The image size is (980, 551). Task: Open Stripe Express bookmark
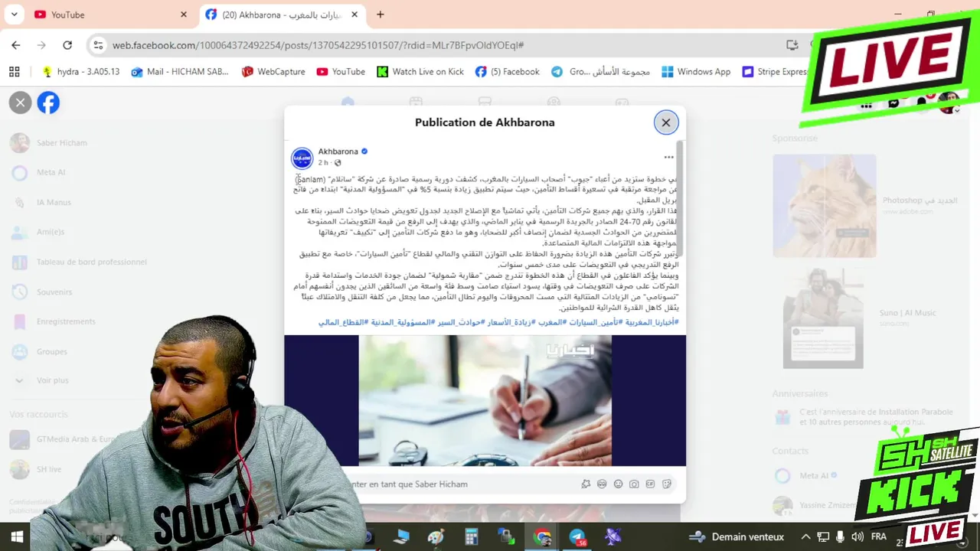[x=776, y=72]
